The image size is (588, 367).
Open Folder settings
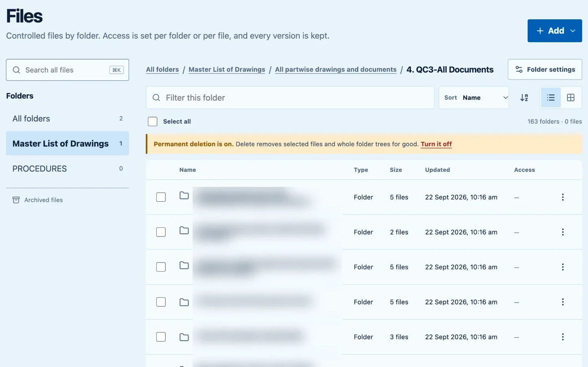coord(545,70)
